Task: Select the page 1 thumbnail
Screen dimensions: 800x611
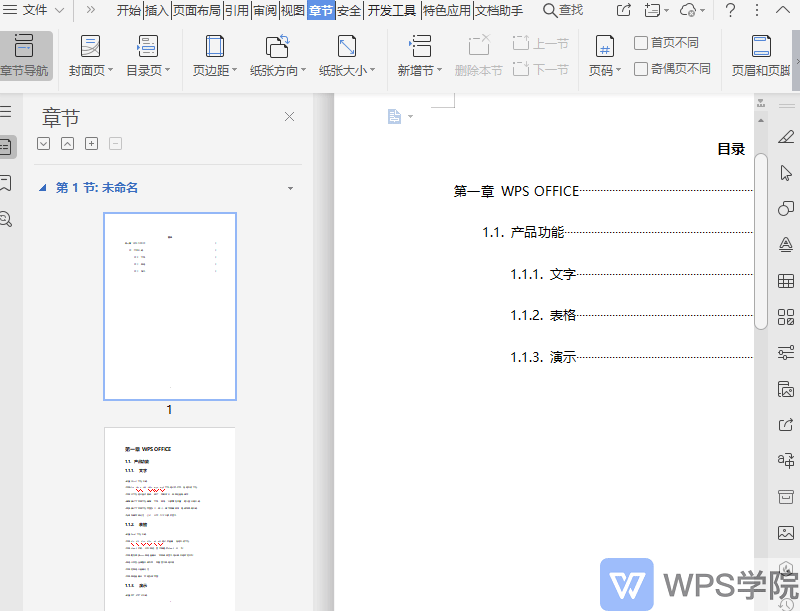Action: [170, 307]
